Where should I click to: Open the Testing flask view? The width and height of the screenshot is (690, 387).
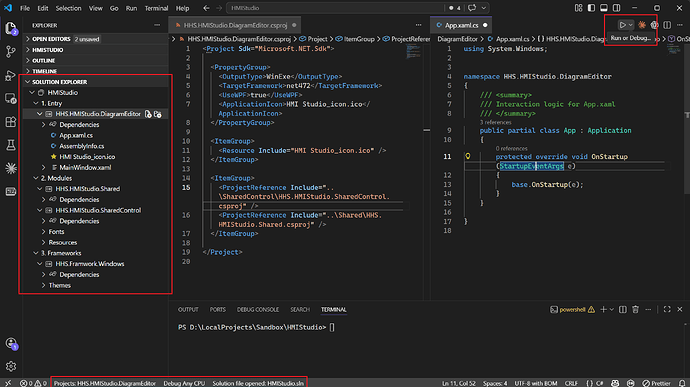(11, 145)
